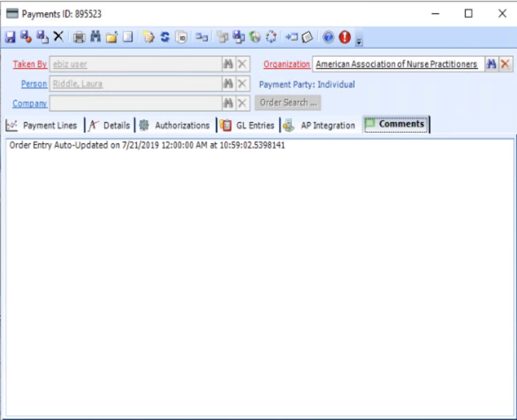Open Help using the blue question mark
This screenshot has width=517, height=420.
(x=328, y=38)
